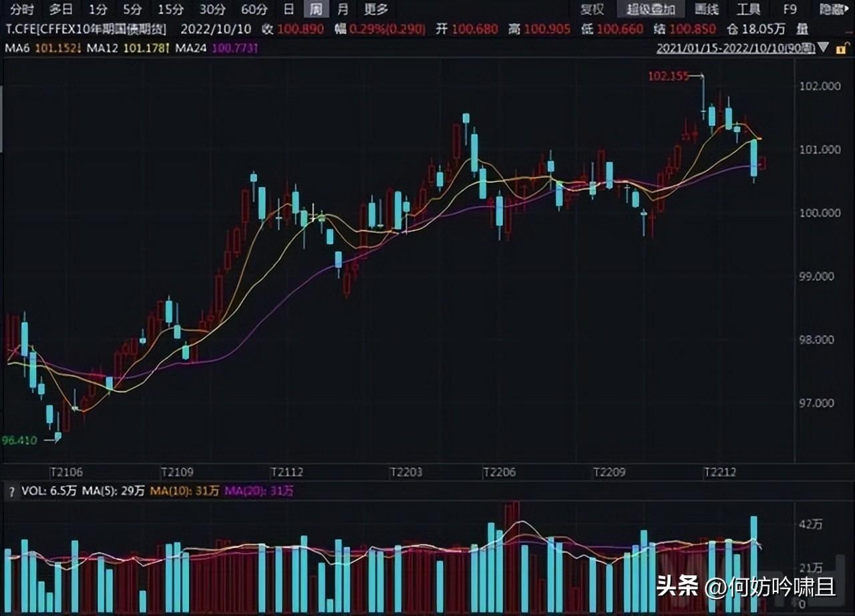
Task: Click the T2112 axis label
Action: click(287, 472)
